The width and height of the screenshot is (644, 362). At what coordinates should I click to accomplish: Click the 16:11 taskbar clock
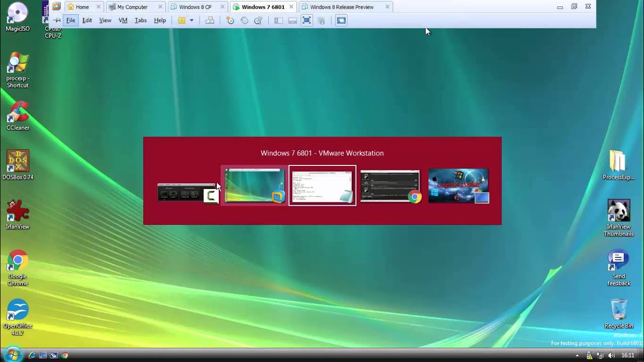pos(627,355)
